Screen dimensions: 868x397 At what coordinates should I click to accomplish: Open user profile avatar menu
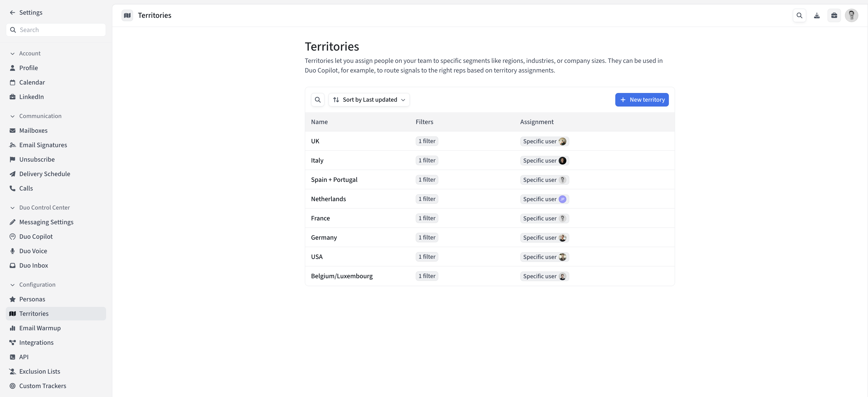[851, 15]
